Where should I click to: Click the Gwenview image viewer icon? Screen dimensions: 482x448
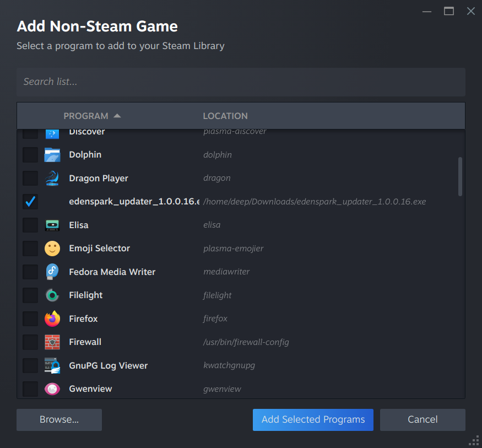click(52, 389)
